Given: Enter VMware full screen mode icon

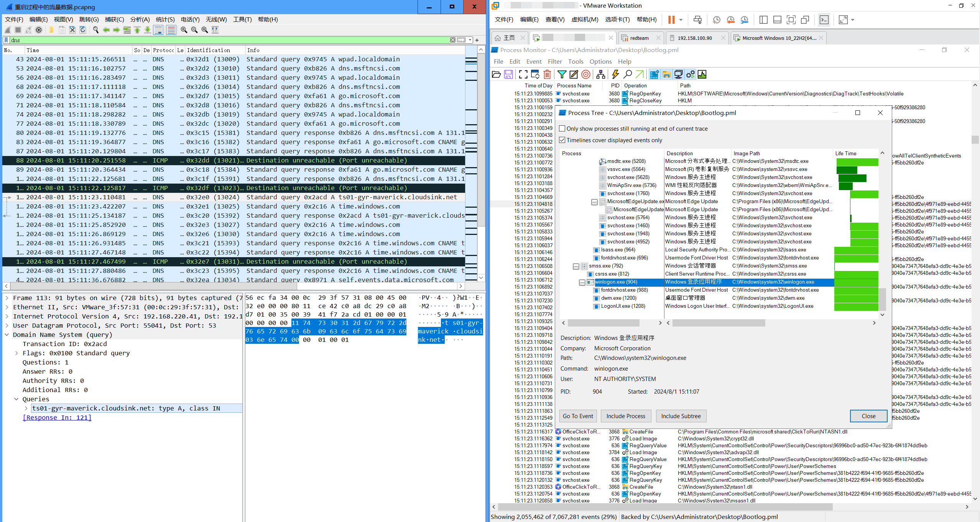Looking at the screenshot, I should coord(791,20).
